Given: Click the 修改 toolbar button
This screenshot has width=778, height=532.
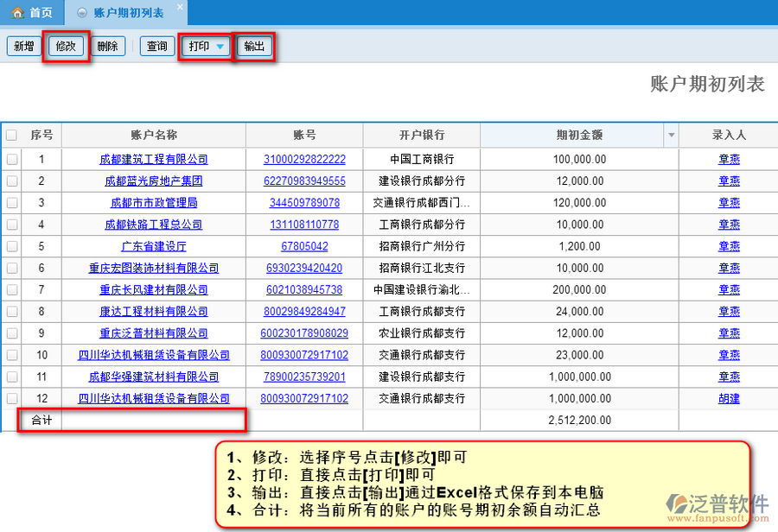Looking at the screenshot, I should 67,47.
